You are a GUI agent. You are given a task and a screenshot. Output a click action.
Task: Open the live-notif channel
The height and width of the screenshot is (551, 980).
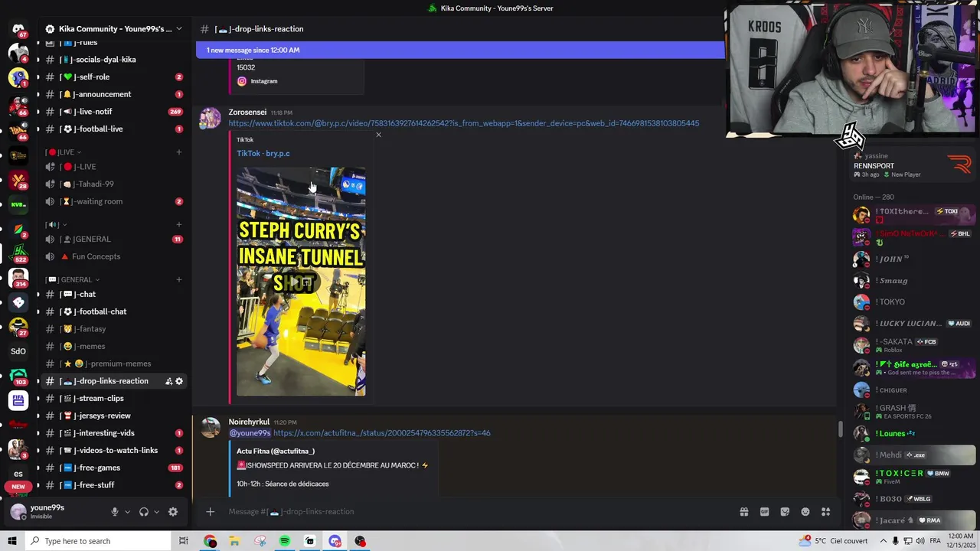[114, 112]
